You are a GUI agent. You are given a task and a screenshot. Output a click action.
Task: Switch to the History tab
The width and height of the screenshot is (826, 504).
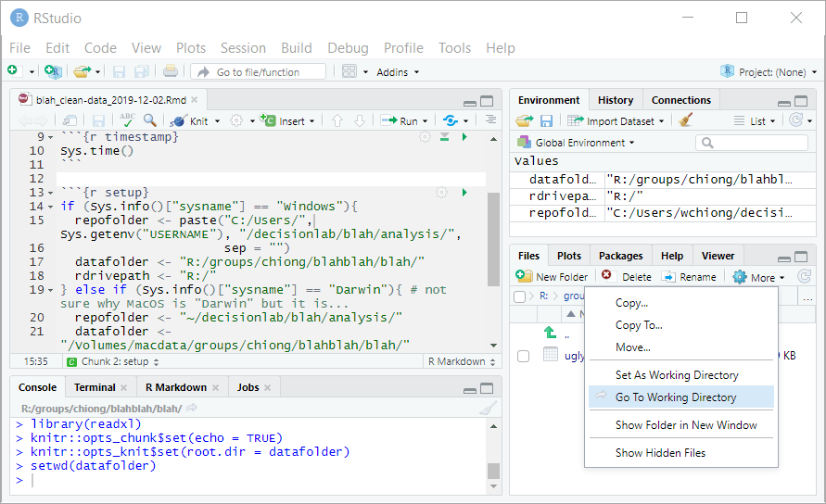(x=616, y=100)
